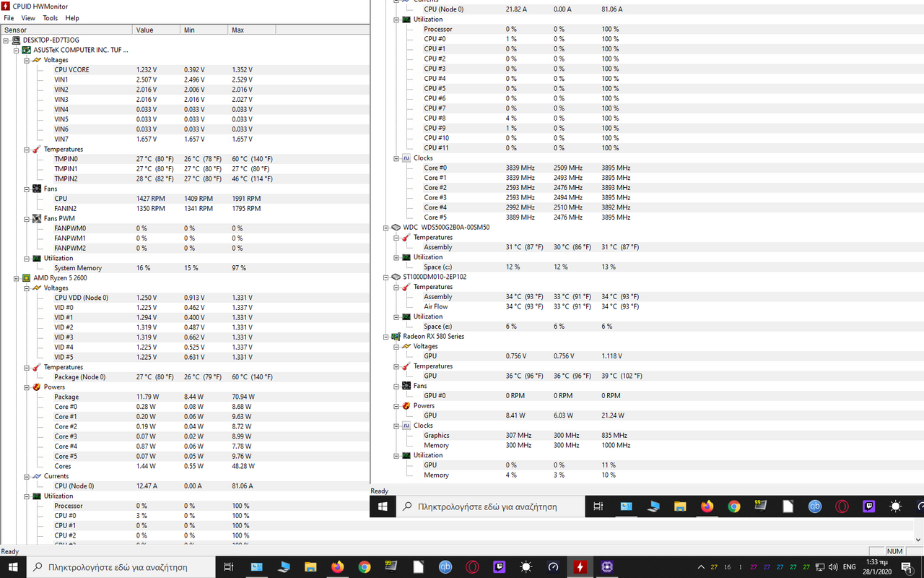Click the Currents icon above CPU (Node 0) 12.47 A

point(37,476)
